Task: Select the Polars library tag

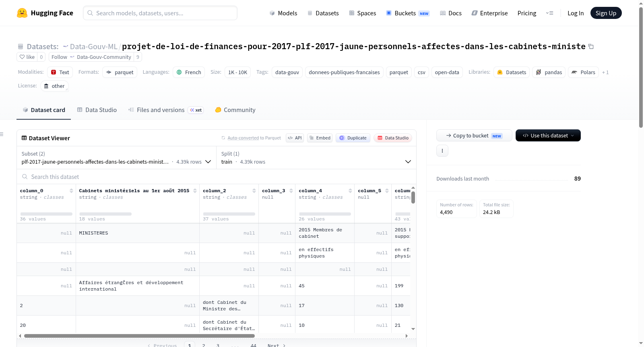Action: [583, 72]
